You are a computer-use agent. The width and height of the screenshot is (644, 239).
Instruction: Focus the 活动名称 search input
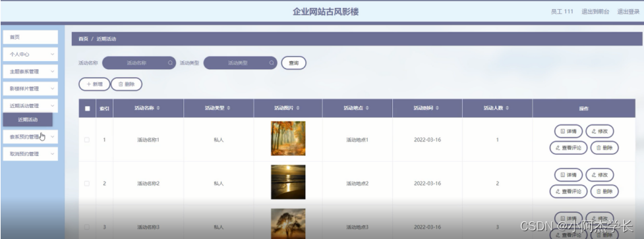(139, 63)
